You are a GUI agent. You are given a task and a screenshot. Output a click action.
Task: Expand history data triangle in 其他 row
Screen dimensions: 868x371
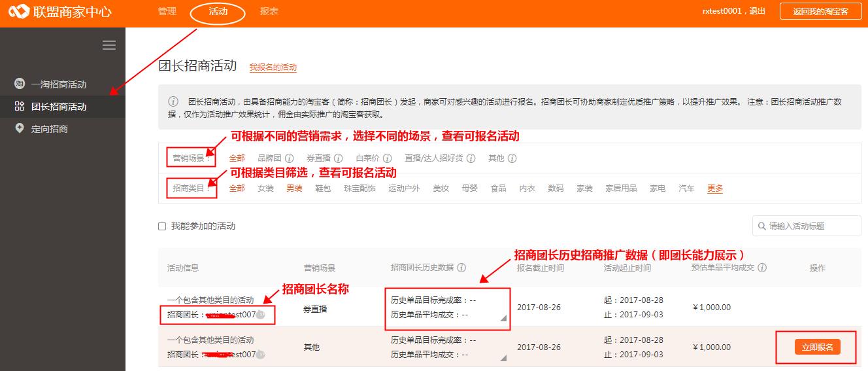click(503, 358)
